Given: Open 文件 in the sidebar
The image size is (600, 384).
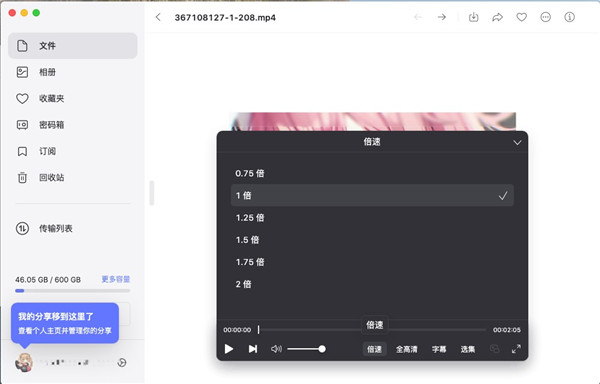Looking at the screenshot, I should point(73,46).
